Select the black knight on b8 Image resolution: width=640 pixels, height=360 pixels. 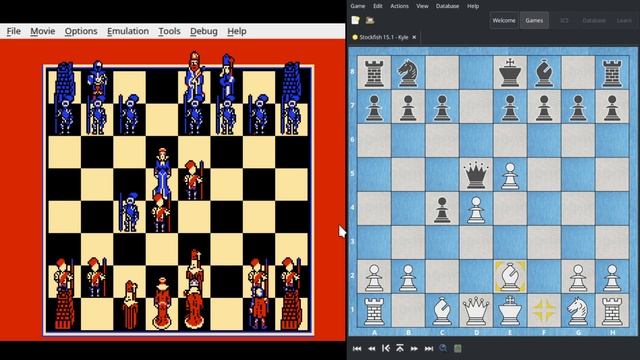click(408, 73)
